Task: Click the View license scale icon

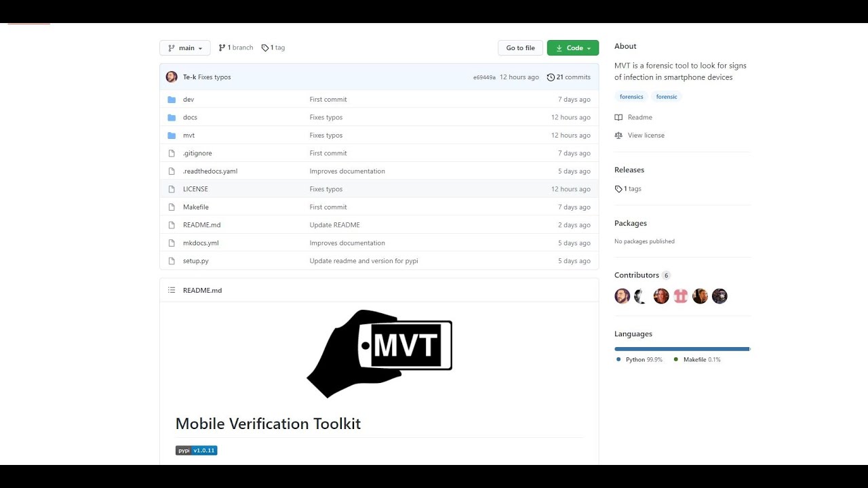Action: 618,136
